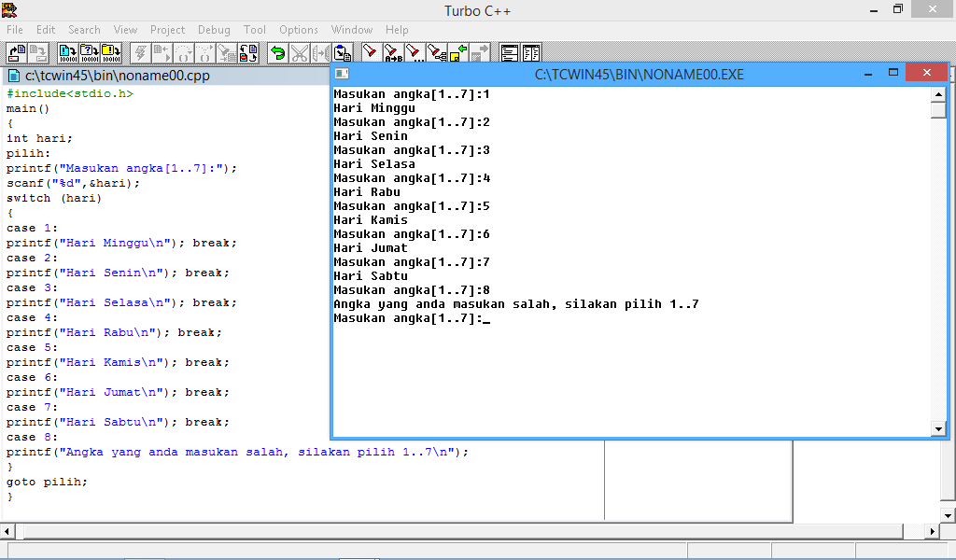
Task: Open the Search menu
Action: (84, 30)
